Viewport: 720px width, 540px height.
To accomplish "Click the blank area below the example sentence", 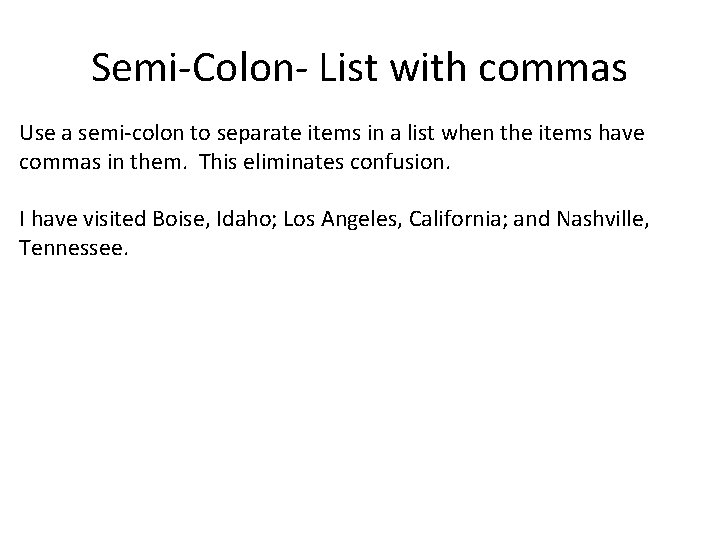I will (360, 400).
